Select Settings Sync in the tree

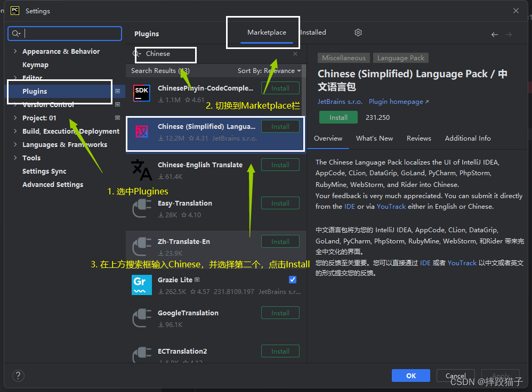44,171
